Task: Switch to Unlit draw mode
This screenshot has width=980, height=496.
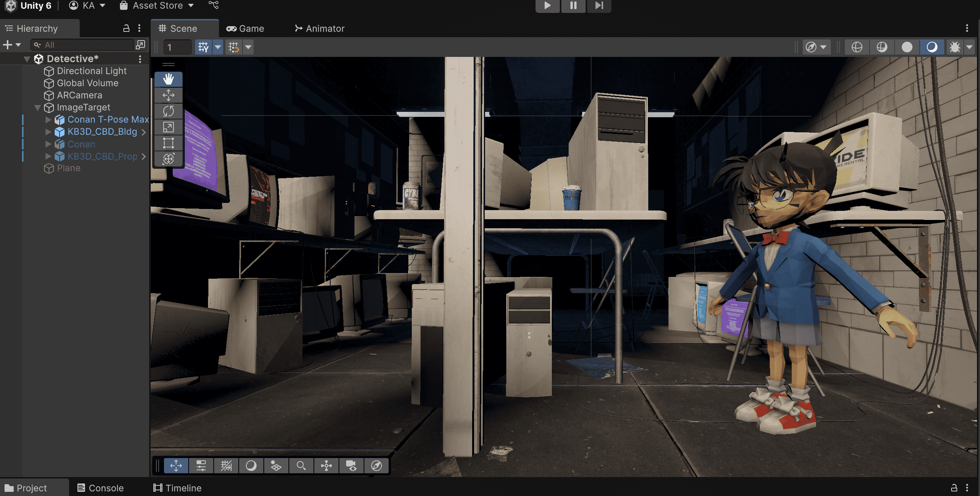Action: pyautogui.click(x=907, y=47)
